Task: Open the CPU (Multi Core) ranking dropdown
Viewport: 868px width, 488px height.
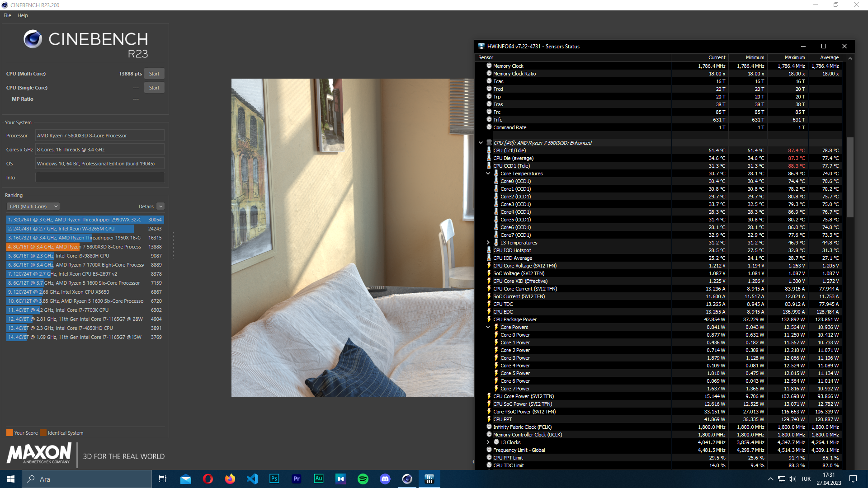Action: click(x=33, y=206)
